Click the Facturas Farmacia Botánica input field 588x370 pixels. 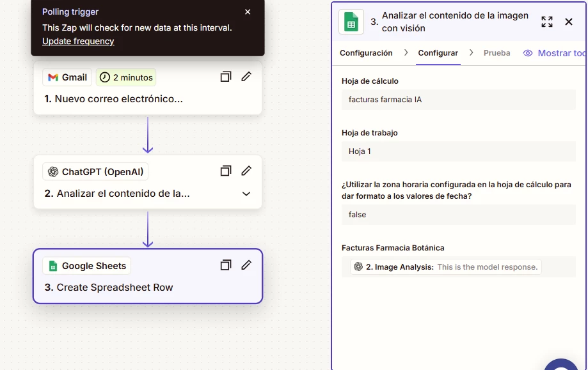(x=459, y=266)
